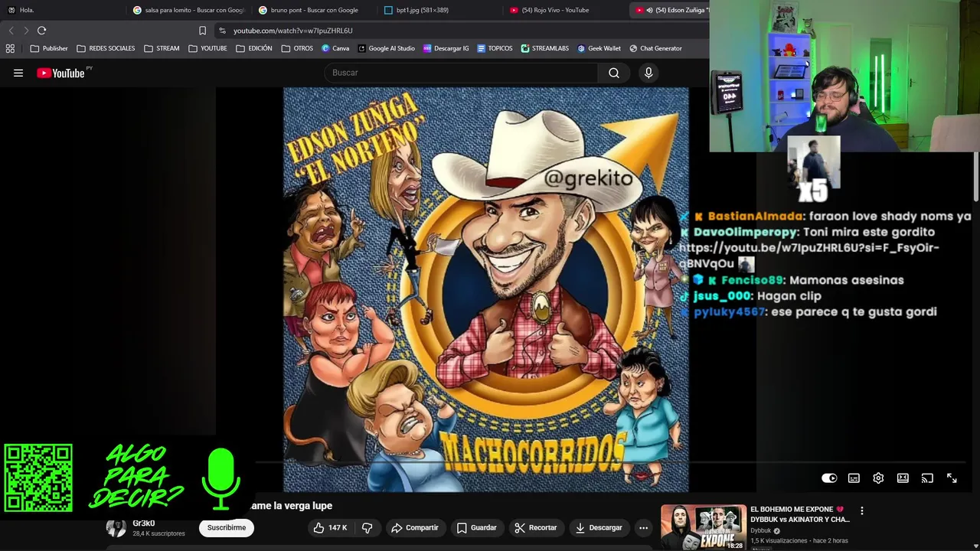
Task: Open the STREAM bookmarks folder
Action: pyautogui.click(x=162, y=48)
